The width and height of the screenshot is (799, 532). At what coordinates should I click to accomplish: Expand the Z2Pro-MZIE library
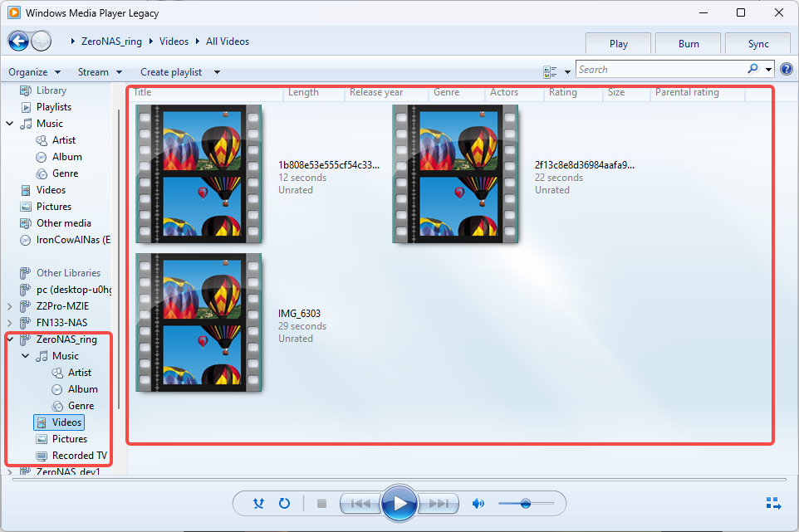tap(10, 306)
